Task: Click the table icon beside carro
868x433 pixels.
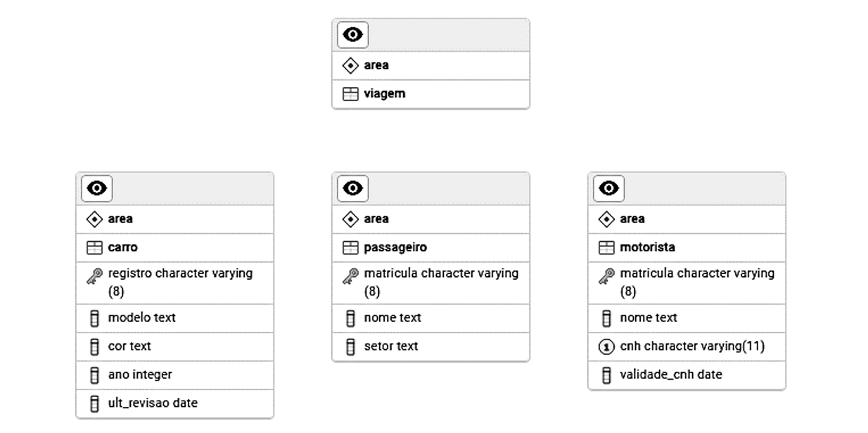Action: [x=94, y=247]
